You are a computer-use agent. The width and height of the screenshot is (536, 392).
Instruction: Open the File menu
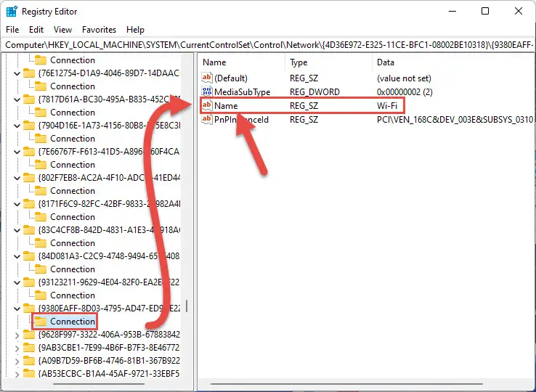12,30
